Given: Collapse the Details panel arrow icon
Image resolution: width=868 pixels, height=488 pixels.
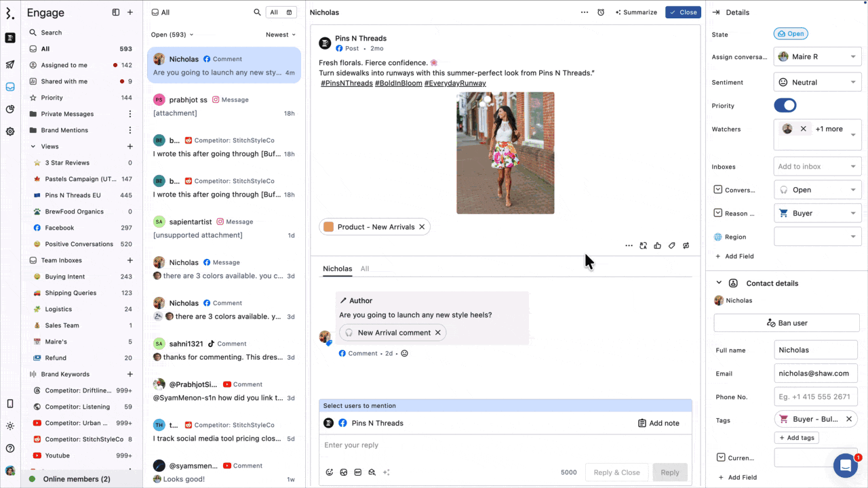Looking at the screenshot, I should [716, 12].
